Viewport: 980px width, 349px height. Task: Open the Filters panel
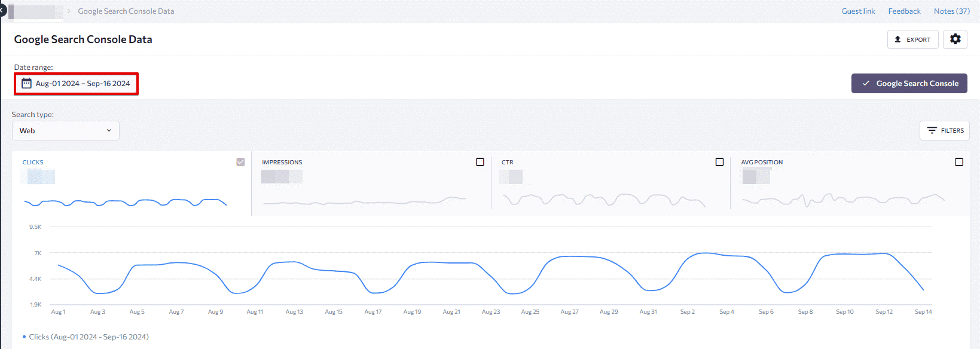click(x=945, y=131)
